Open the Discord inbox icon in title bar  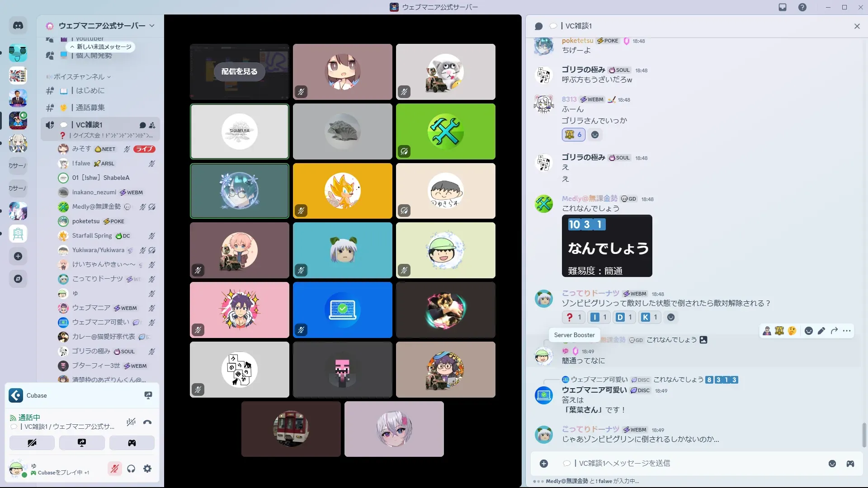pyautogui.click(x=783, y=7)
